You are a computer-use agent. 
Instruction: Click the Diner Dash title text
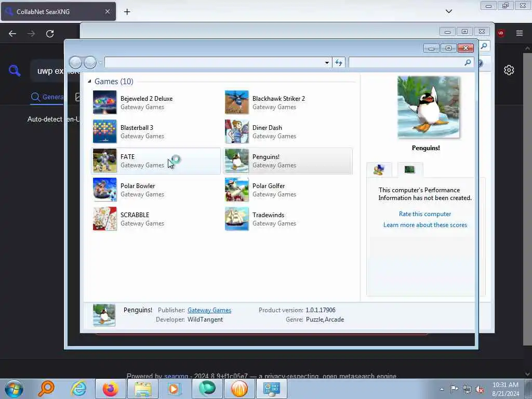268,128
